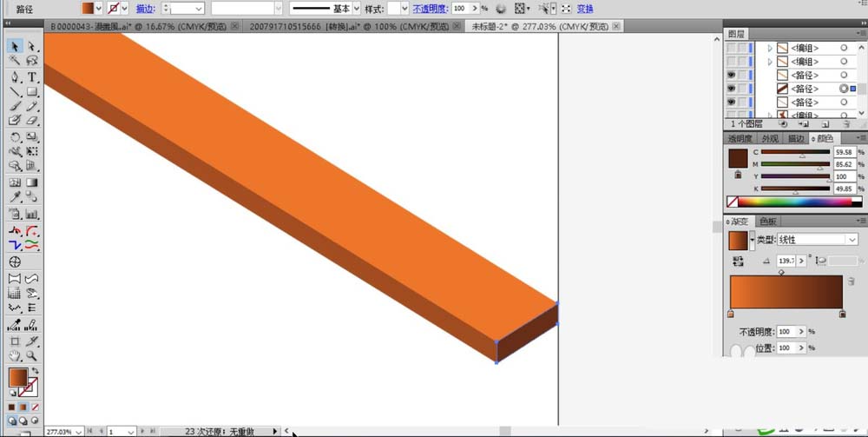Open the 样式 style dropdown
This screenshot has width=868, height=437.
(x=404, y=9)
